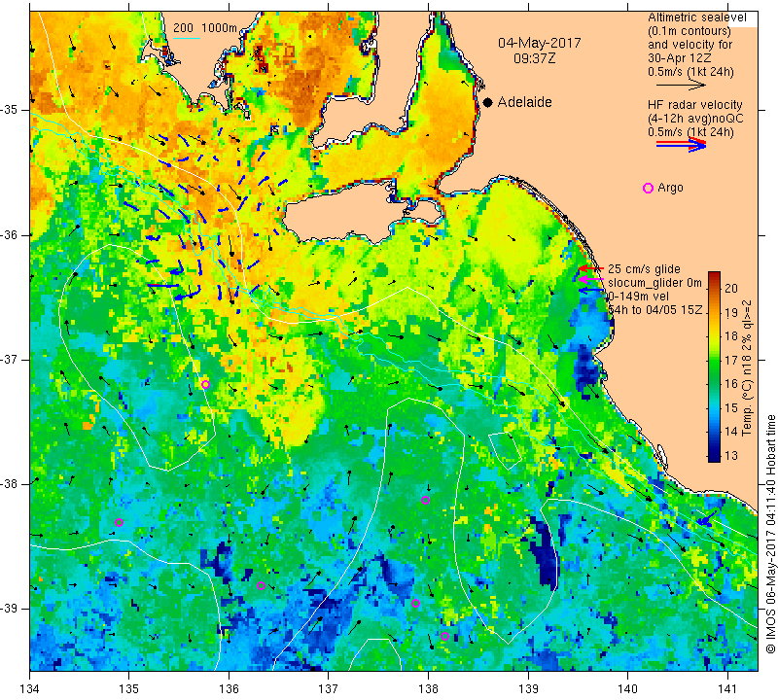This screenshot has width=778, height=700.
Task: Click the colorbar tick label '14'
Action: click(731, 431)
